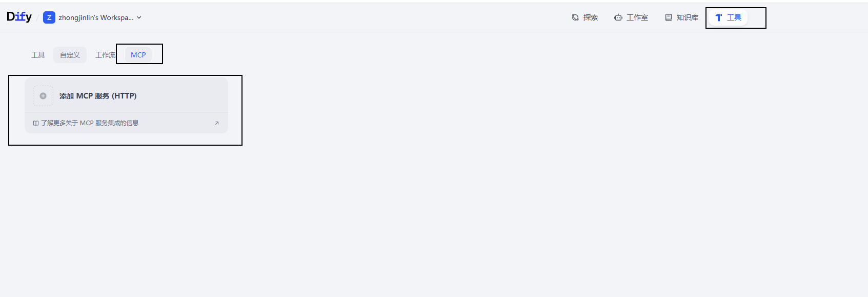Expand the workspace dropdown chevron
This screenshot has width=868, height=297.
tap(139, 17)
